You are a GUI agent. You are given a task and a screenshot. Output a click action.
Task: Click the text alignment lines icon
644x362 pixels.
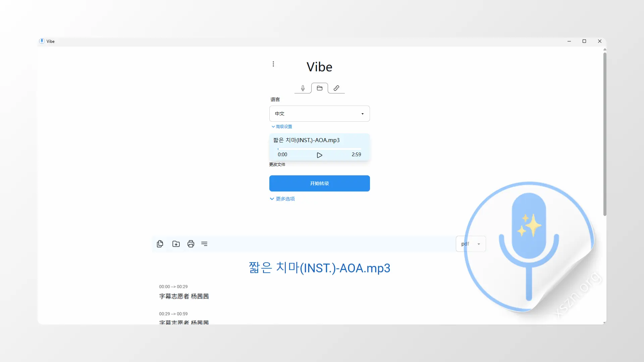[204, 244]
